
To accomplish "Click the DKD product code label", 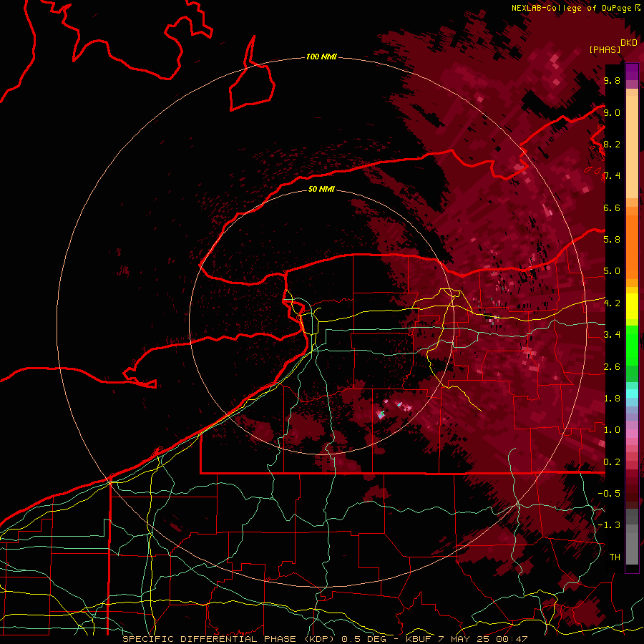I will coord(629,43).
